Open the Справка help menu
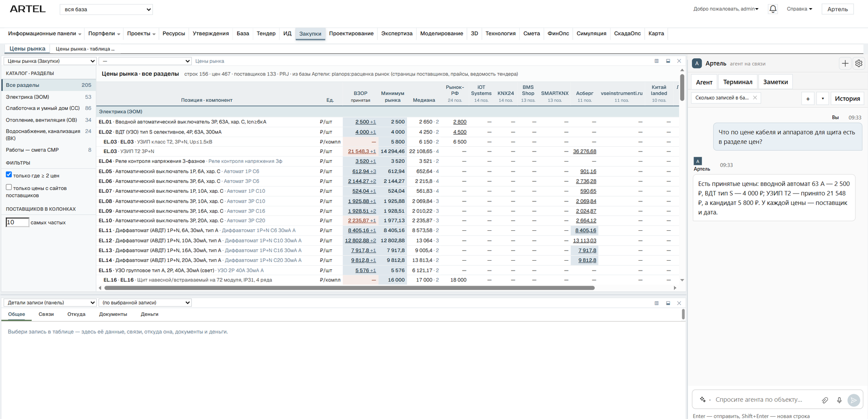 point(799,9)
